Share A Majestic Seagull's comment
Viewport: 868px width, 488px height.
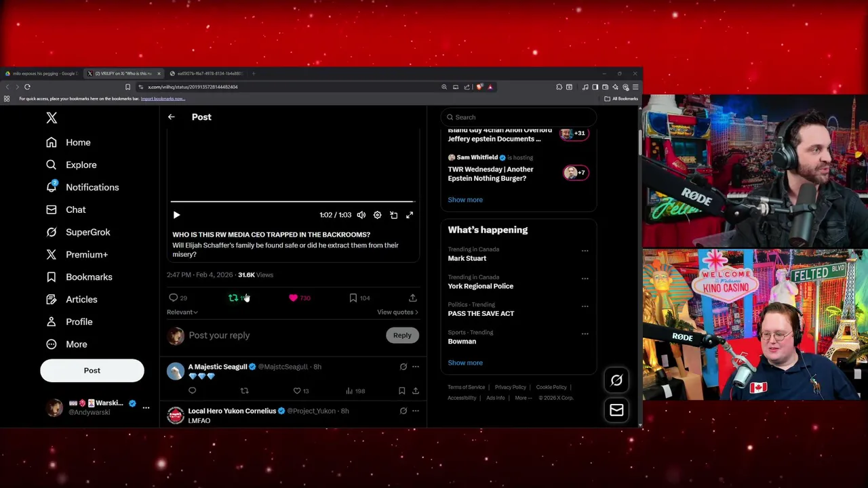(x=416, y=390)
